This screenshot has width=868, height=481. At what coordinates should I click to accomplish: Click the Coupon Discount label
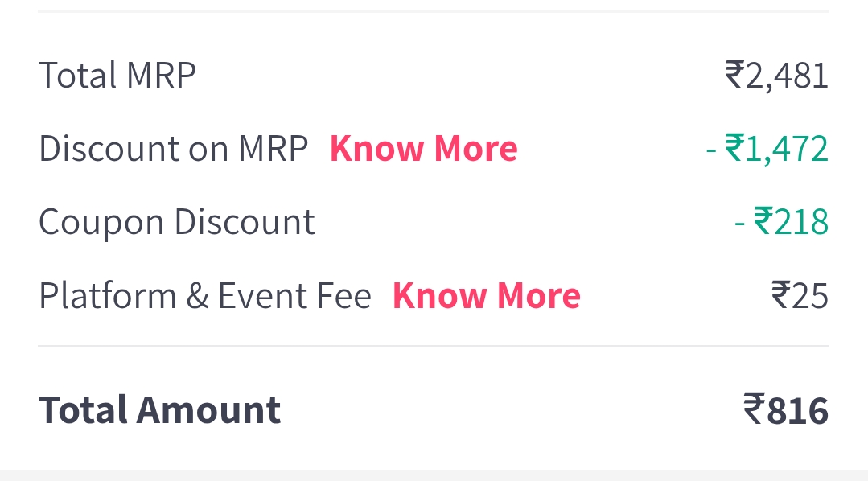coord(177,222)
